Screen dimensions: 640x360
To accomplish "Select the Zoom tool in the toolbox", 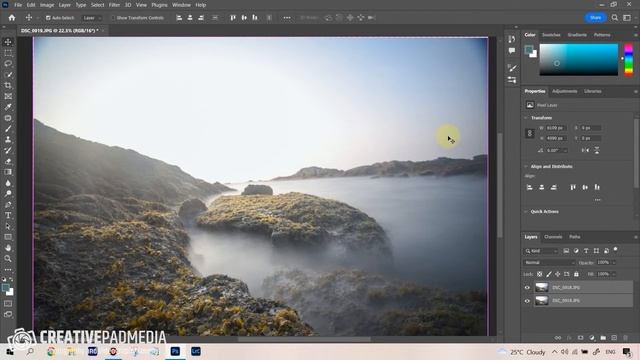I will [x=8, y=258].
